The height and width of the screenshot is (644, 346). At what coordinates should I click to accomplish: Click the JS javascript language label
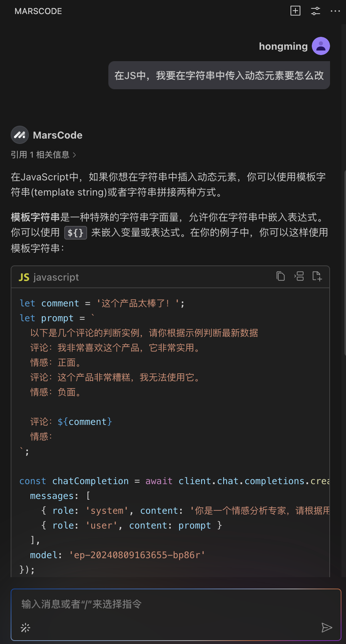click(x=49, y=277)
